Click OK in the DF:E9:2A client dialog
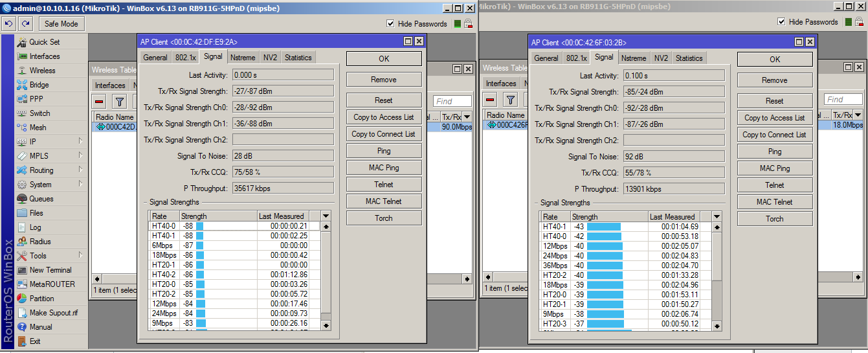The image size is (868, 353). [384, 59]
